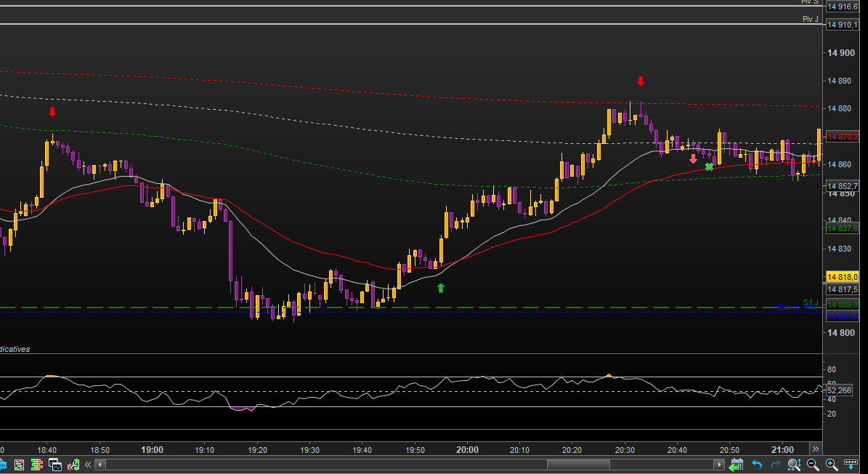Click the 19:30 time axis label
Viewport: 868px width, 474px height.
(309, 449)
